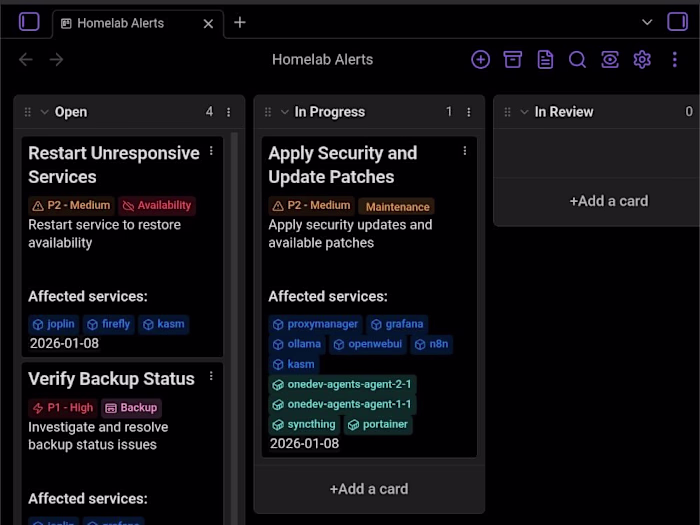Open a new tab with plus icon
This screenshot has height=525, width=700.
point(240,22)
